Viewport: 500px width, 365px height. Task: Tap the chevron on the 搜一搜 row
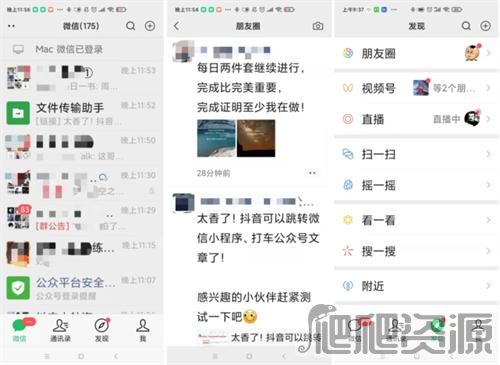tap(488, 251)
